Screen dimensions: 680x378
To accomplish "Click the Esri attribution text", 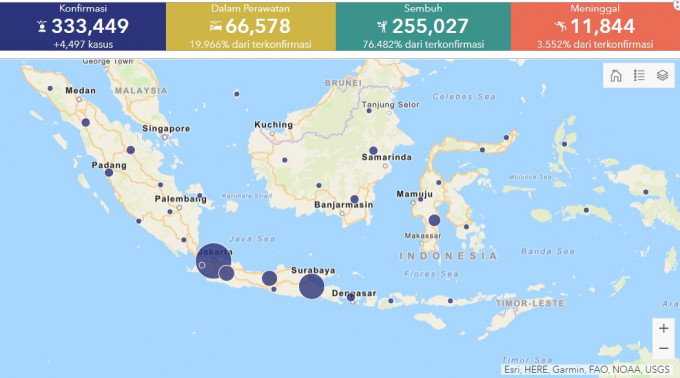I will (x=586, y=370).
